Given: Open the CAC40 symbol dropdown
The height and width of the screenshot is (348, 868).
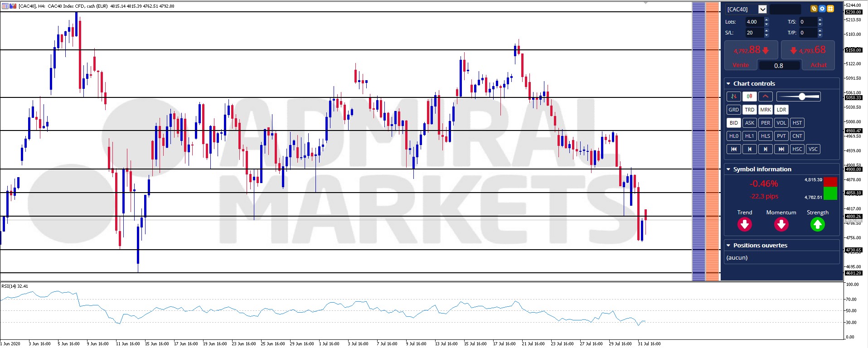Looking at the screenshot, I should pos(762,9).
